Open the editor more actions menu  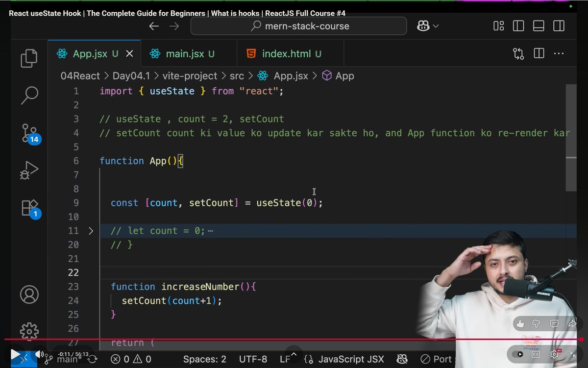coord(559,53)
